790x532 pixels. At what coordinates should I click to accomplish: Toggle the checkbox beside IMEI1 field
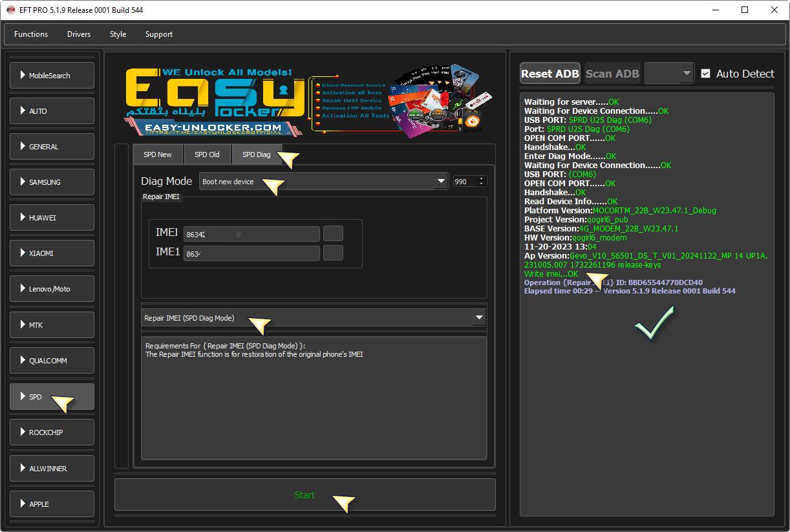(333, 253)
